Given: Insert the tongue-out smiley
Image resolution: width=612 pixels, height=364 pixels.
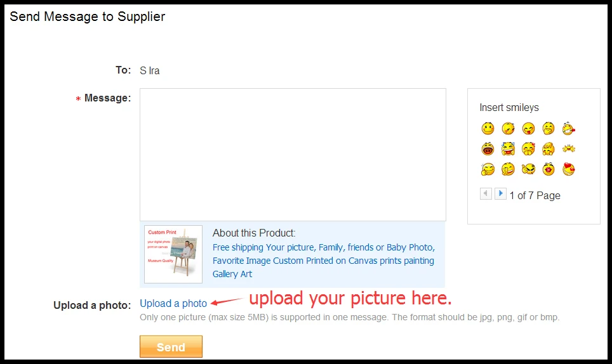Looking at the screenshot, I should pos(528,128).
